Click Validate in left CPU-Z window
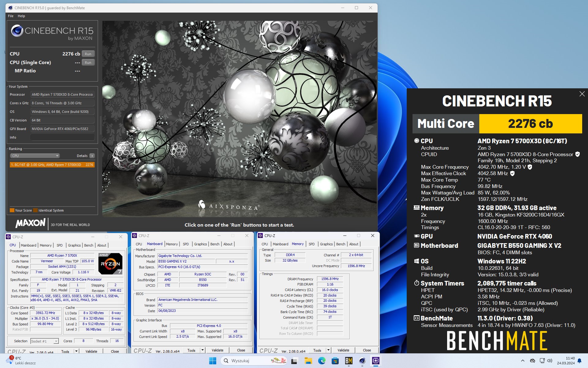The height and width of the screenshot is (368, 588). coord(91,351)
